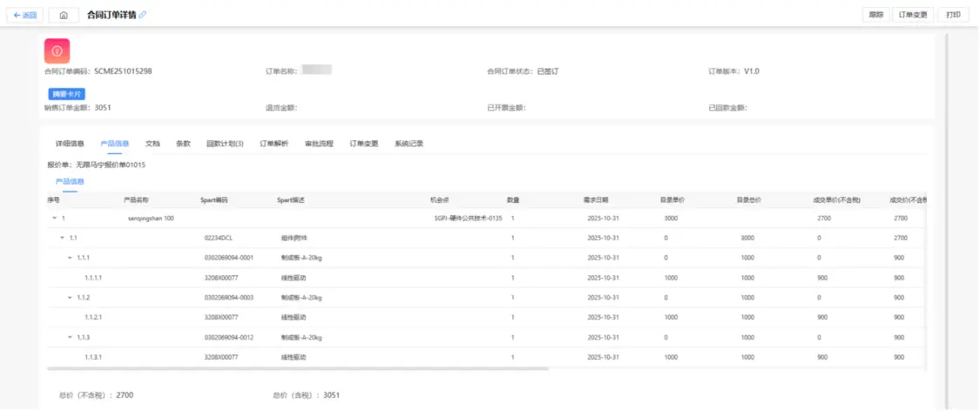Click the 目录单价 column header

tap(672, 200)
